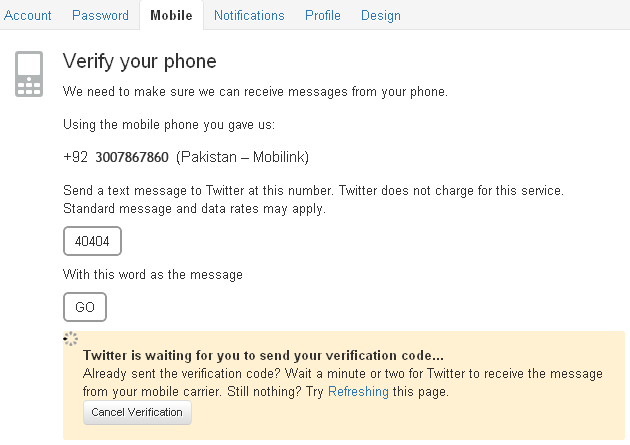Select the GO message word box
The width and height of the screenshot is (630, 445).
[x=85, y=307]
